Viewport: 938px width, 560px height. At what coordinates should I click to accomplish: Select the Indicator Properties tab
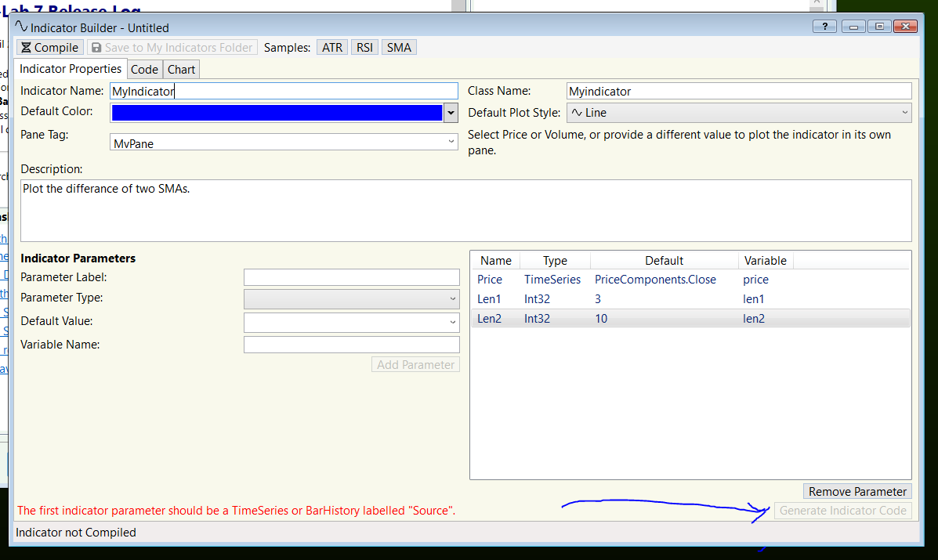71,69
